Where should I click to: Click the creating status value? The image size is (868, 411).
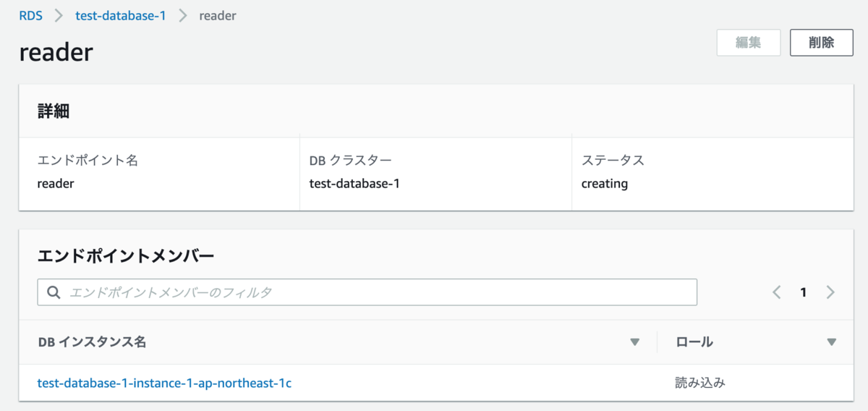click(x=604, y=184)
